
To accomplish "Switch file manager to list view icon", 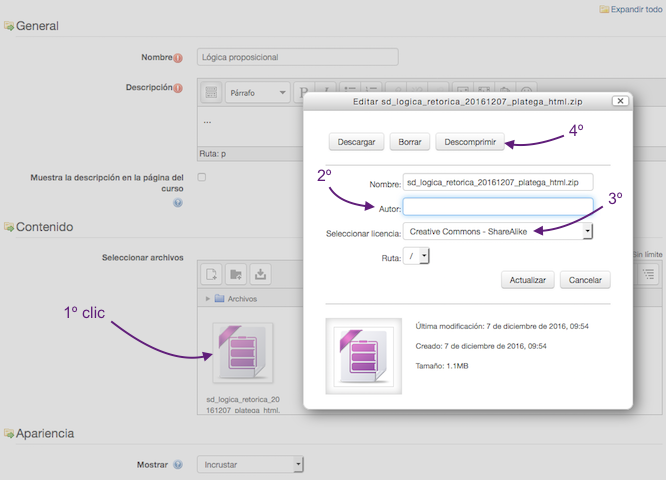I will point(647,273).
